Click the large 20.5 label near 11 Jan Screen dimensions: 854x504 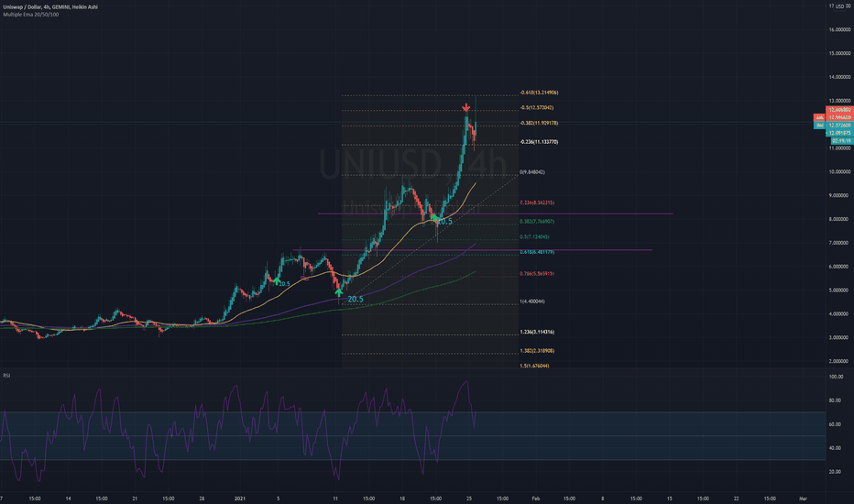click(x=356, y=299)
